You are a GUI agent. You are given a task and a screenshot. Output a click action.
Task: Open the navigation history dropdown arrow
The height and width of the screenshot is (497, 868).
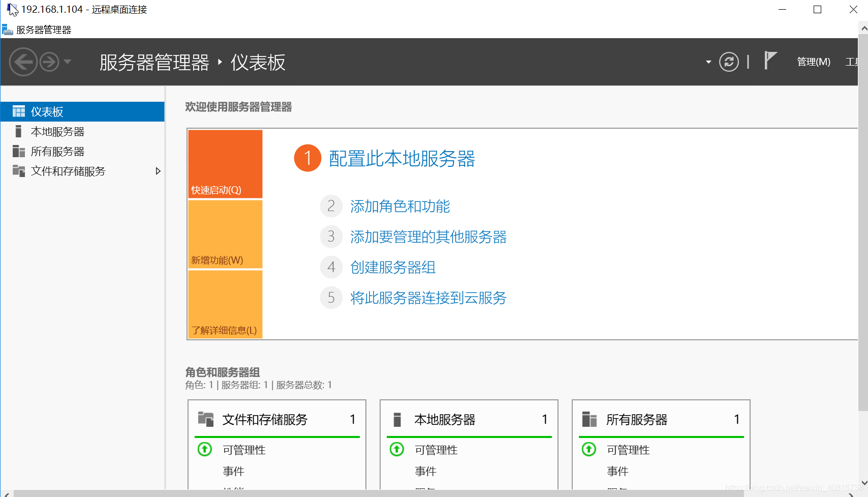pos(67,62)
